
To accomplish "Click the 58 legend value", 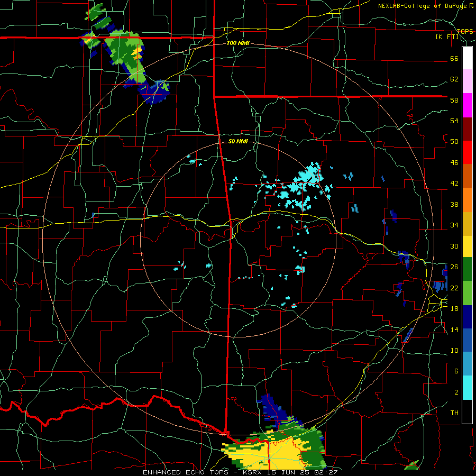I will point(454,100).
